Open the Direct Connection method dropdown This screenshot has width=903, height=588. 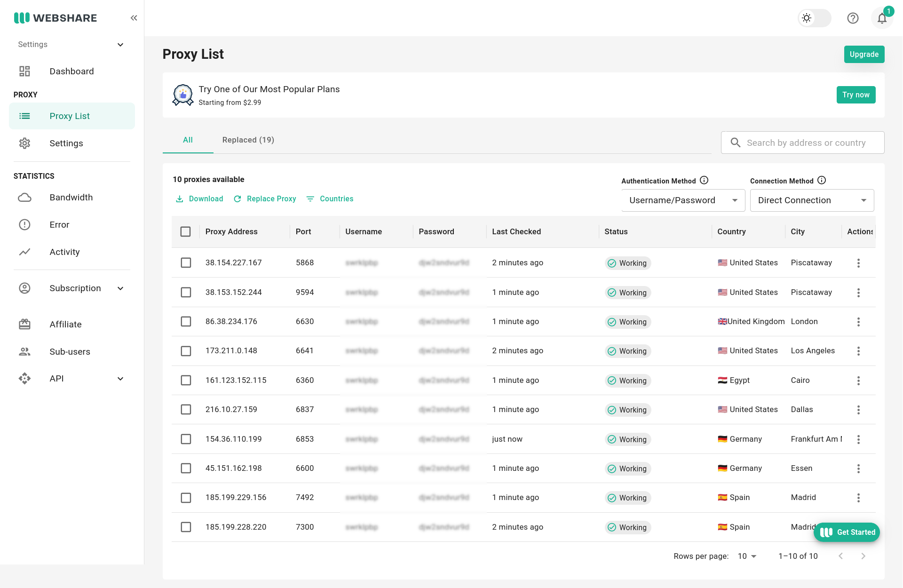[812, 200]
